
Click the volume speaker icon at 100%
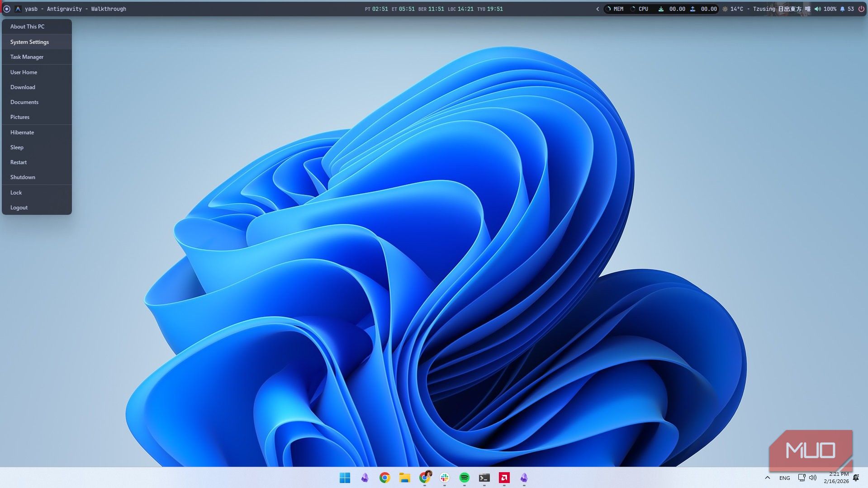point(818,9)
